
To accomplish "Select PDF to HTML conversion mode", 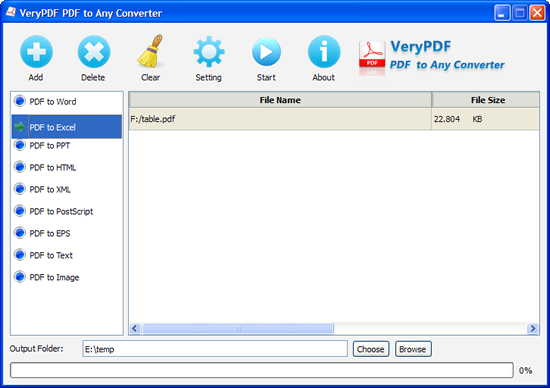I will pos(67,167).
